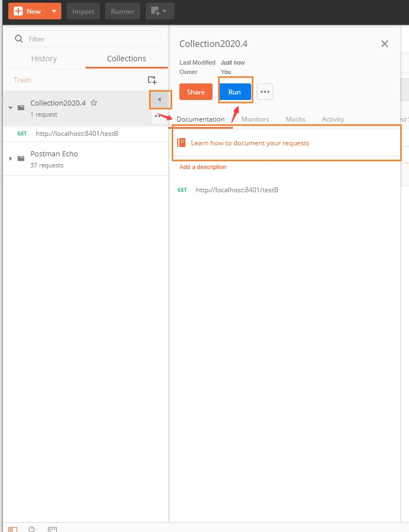Switch to the Documentation tab
Viewport: 409px width, 532px height.
(200, 119)
